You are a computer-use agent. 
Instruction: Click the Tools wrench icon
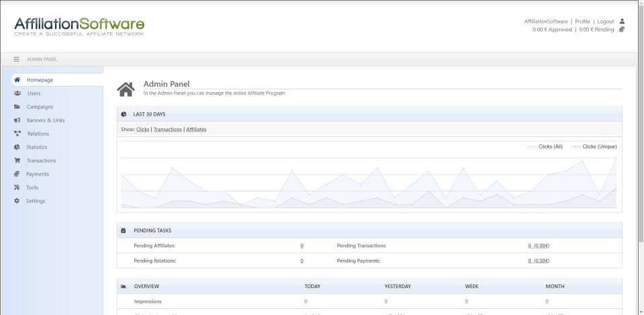tap(17, 187)
